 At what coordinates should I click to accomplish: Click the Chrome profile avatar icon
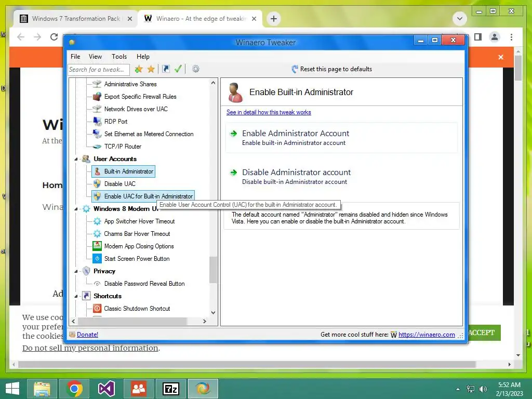tap(495, 37)
